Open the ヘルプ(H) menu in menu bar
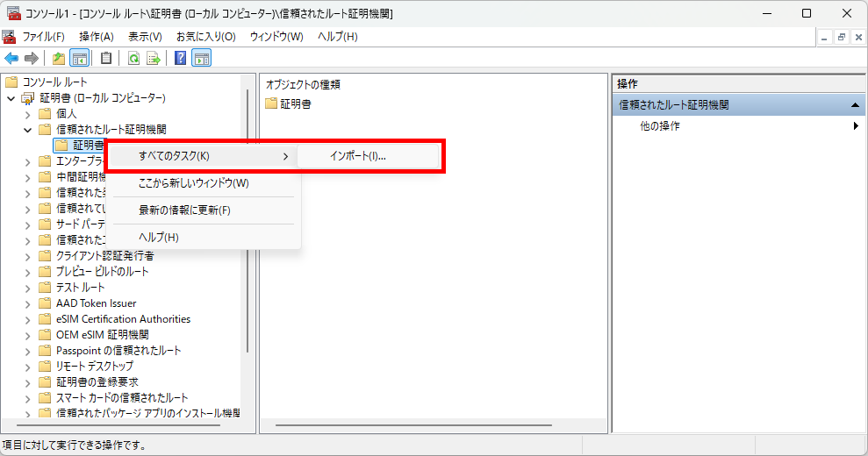The height and width of the screenshot is (456, 868). pyautogui.click(x=338, y=37)
